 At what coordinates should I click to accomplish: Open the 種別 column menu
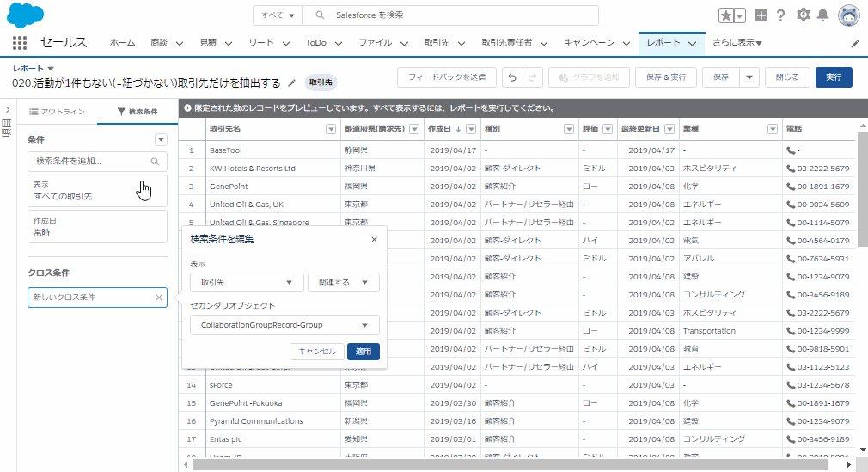(x=569, y=129)
